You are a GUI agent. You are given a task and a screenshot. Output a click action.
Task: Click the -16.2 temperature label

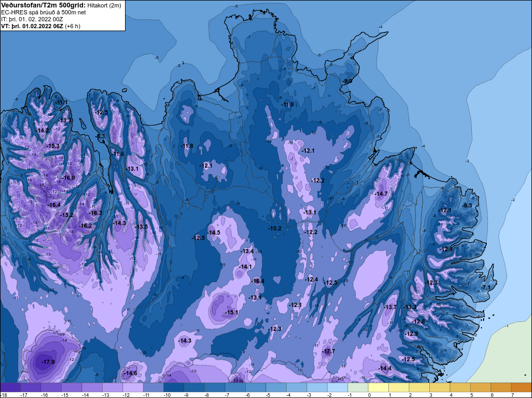pyautogui.click(x=85, y=226)
